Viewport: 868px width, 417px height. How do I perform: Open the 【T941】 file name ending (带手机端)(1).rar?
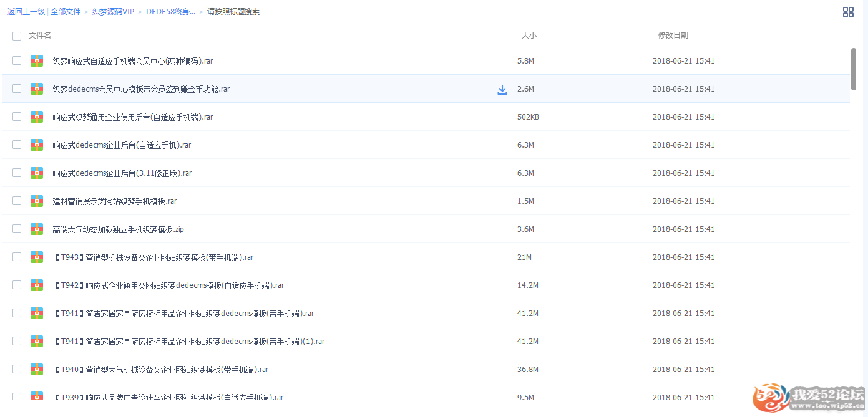tap(188, 342)
